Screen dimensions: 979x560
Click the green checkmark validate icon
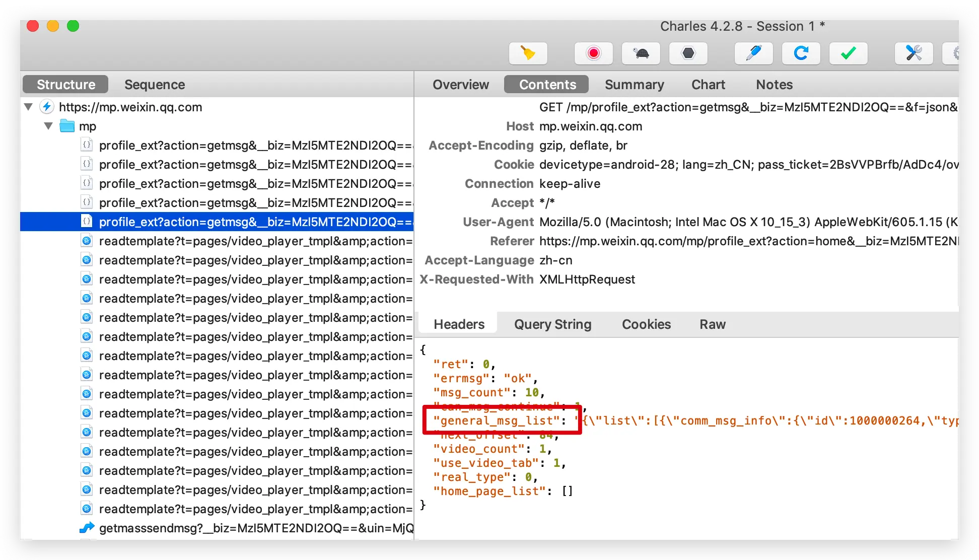pyautogui.click(x=848, y=53)
